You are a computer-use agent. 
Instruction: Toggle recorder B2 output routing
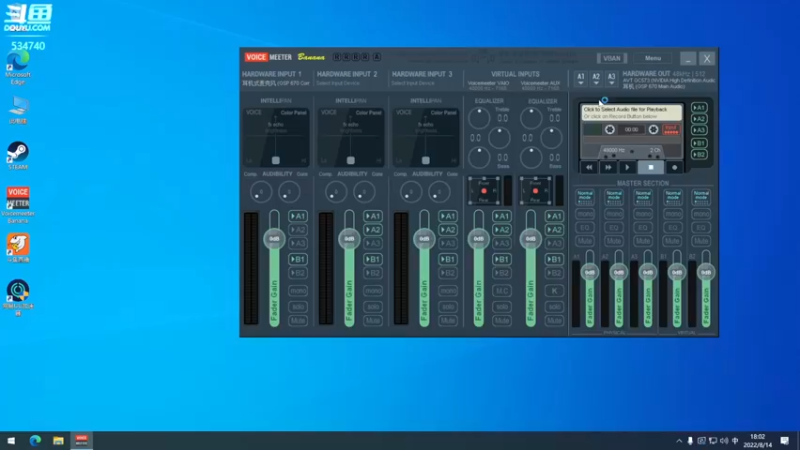699,155
